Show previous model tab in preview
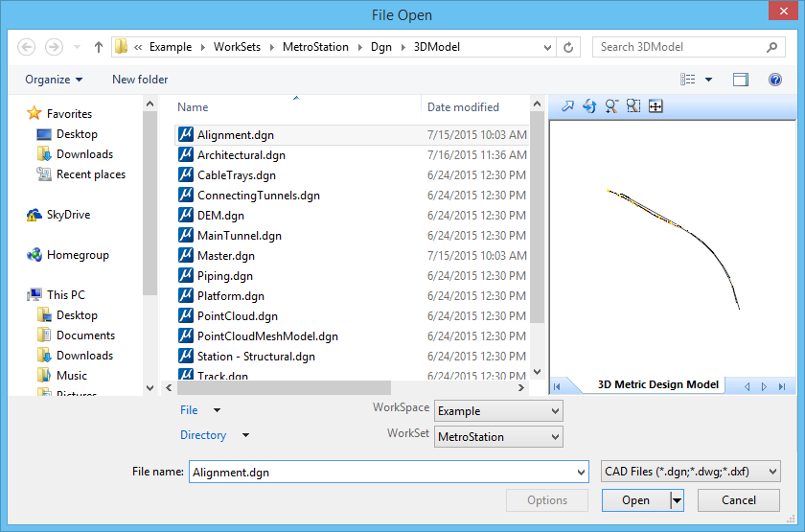 coord(747,386)
